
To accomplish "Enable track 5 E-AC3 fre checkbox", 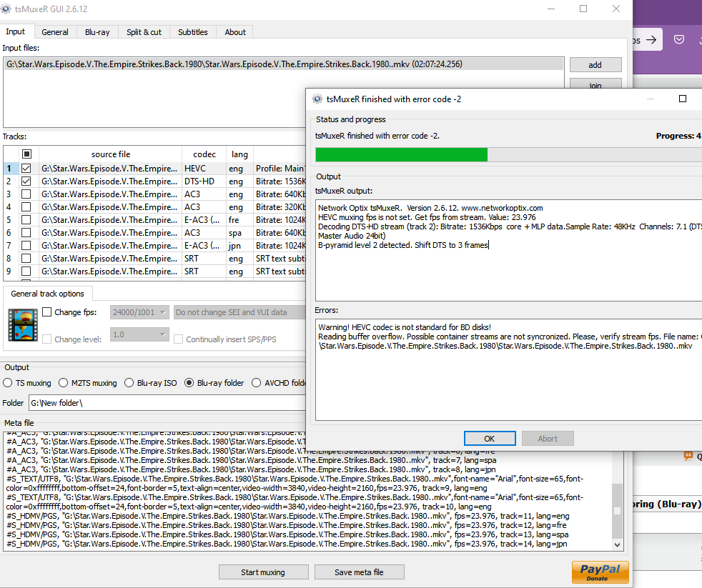I will [26, 220].
